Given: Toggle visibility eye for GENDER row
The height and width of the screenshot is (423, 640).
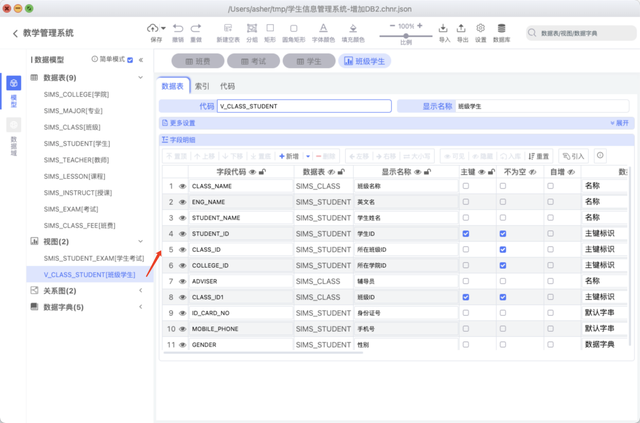Looking at the screenshot, I should pos(182,345).
